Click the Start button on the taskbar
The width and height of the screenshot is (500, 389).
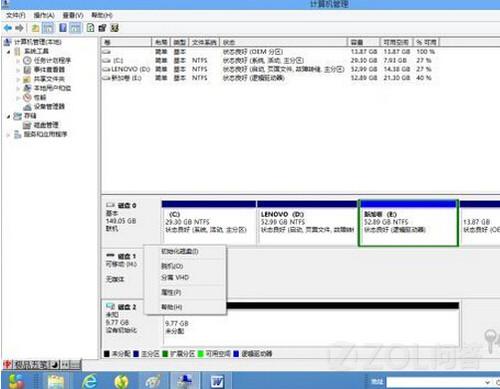[16, 381]
